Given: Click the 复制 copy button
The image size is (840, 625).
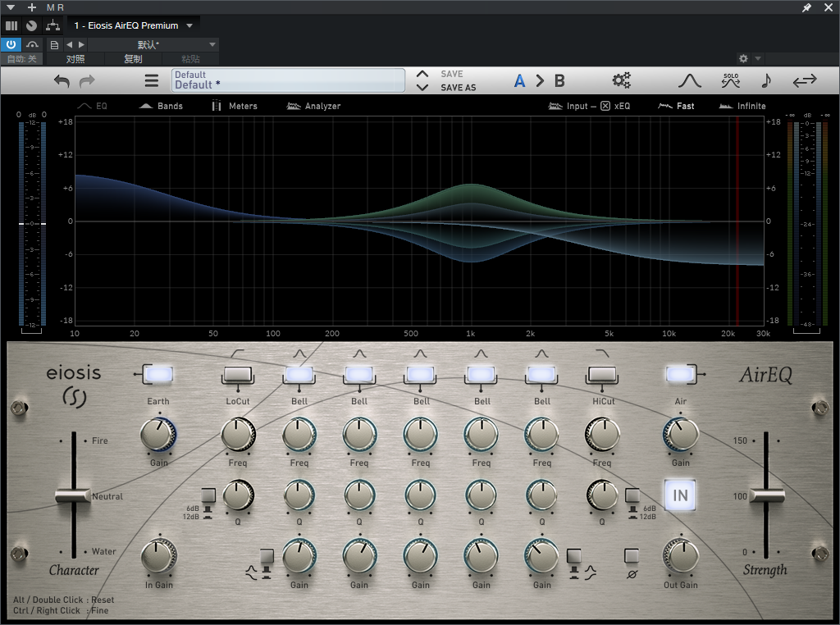Looking at the screenshot, I should [133, 59].
